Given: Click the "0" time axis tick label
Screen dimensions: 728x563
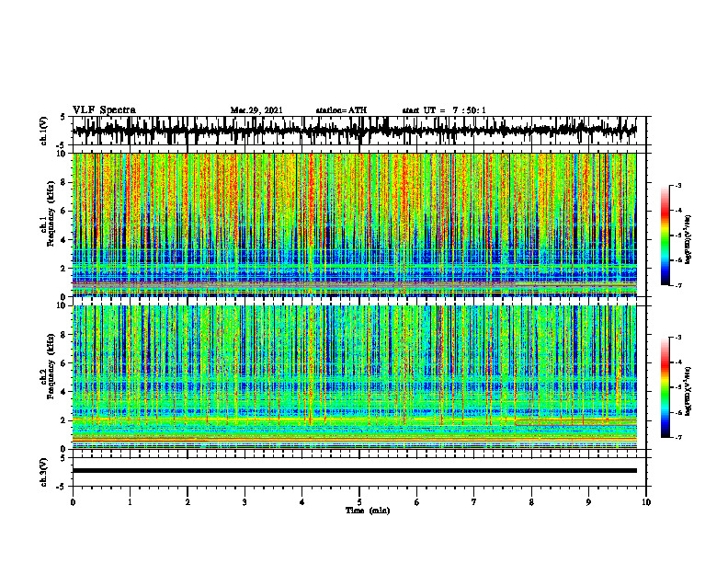Looking at the screenshot, I should [73, 502].
